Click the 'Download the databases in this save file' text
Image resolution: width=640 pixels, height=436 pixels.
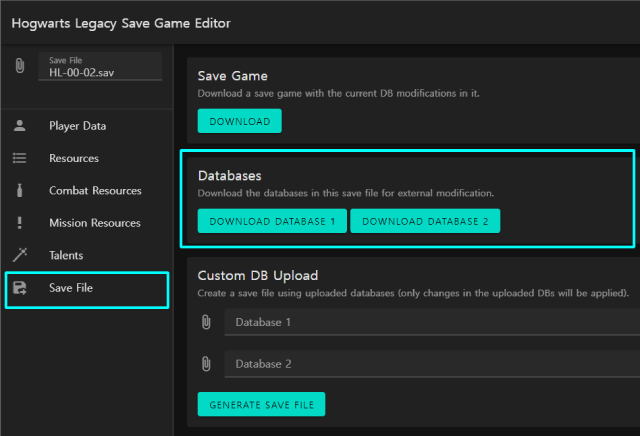[346, 193]
